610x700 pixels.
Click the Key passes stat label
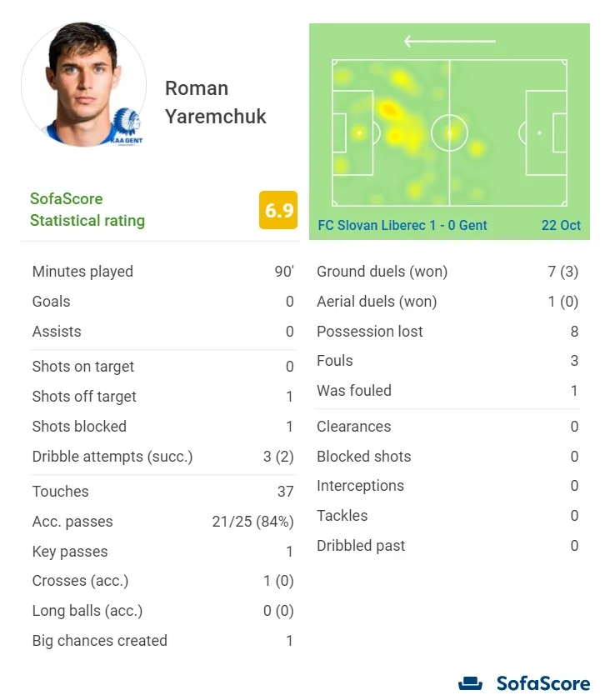pyautogui.click(x=70, y=552)
